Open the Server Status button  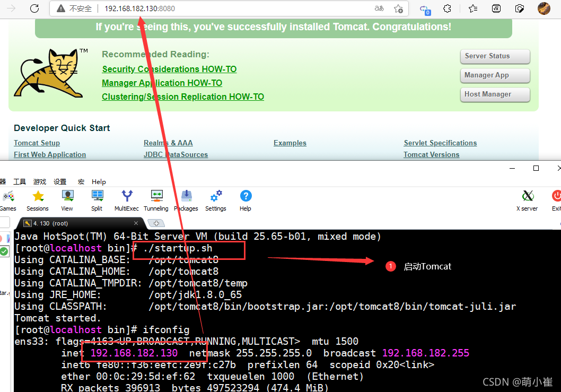[495, 56]
